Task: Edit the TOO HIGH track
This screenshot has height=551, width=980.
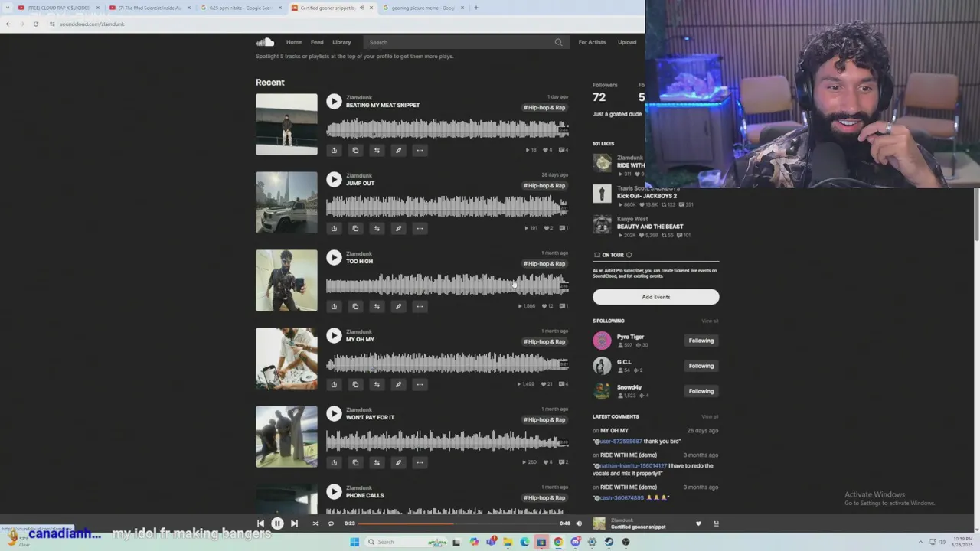Action: [398, 306]
